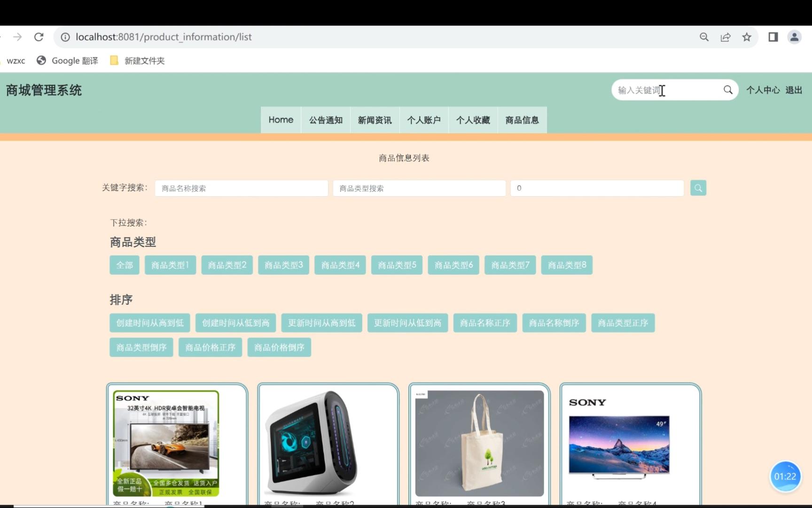
Task: Select the 商品类型3 filter button
Action: [283, 265]
